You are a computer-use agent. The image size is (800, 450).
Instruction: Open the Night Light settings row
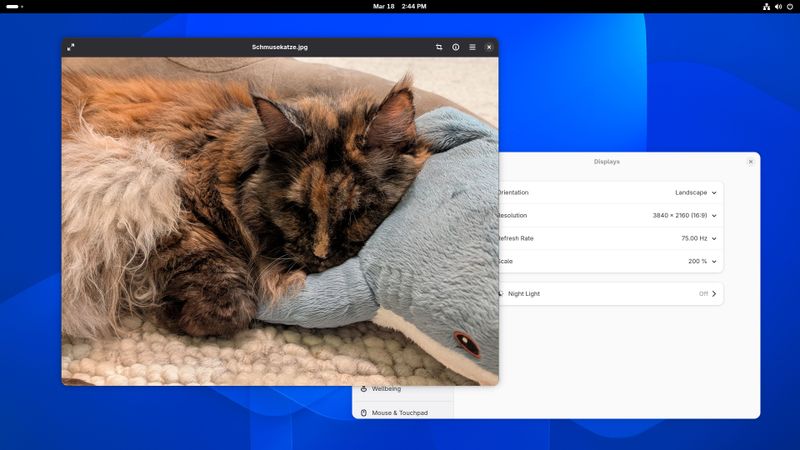[611, 294]
